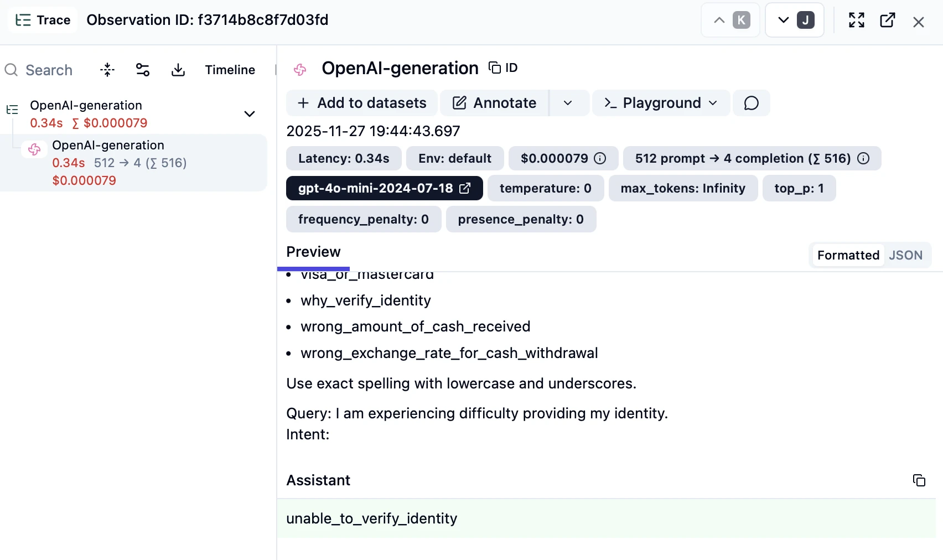Open the Annotate dropdown arrow
This screenshot has height=560, width=943.
568,103
